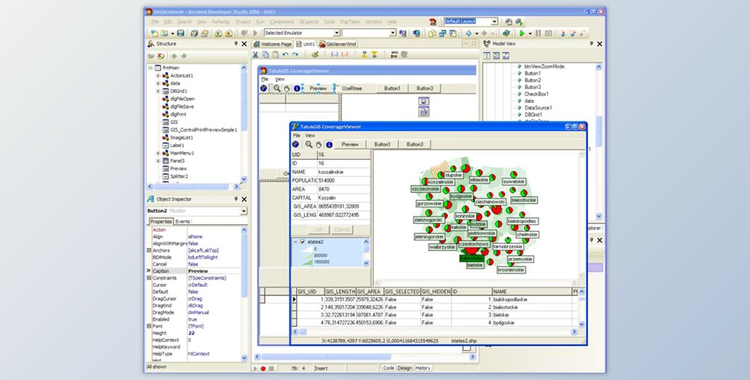Open the View menu in front CoverageViewer
Screen dimensions: 750x380
tap(309, 135)
